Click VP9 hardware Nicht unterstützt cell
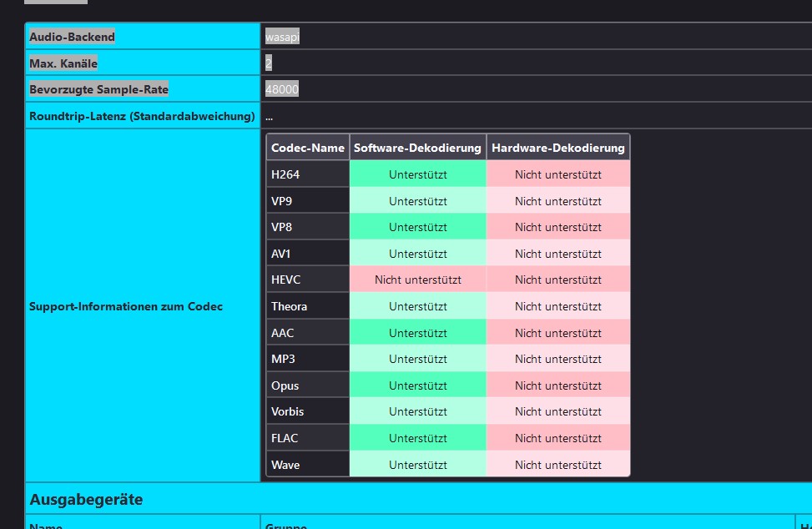Viewport: 812px width, 529px height. point(558,201)
